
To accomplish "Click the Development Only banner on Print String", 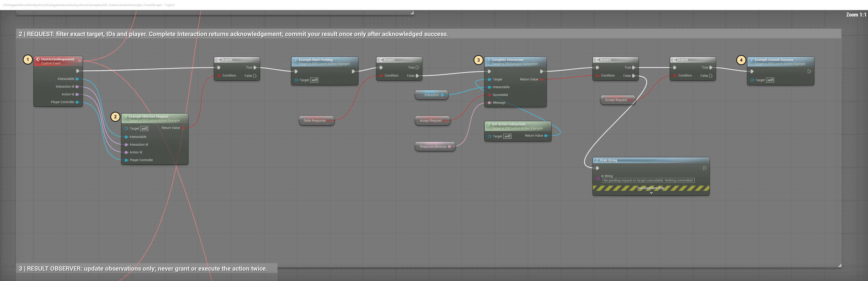I will click(651, 188).
